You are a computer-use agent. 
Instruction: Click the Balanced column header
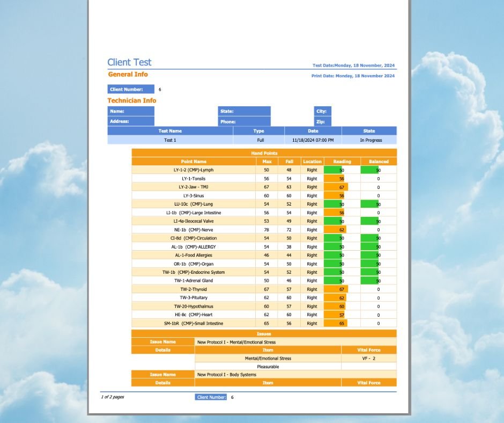[379, 161]
